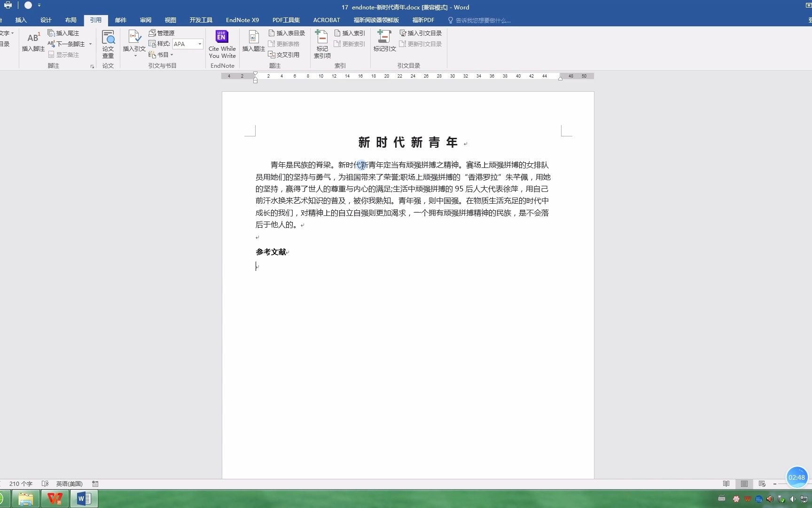The width and height of the screenshot is (812, 508).
Task: Click the 交叉引用 (Cross-reference) icon
Action: click(285, 55)
